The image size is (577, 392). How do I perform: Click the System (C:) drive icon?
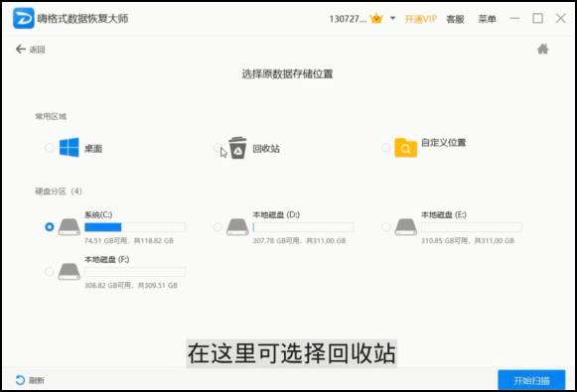click(x=70, y=227)
